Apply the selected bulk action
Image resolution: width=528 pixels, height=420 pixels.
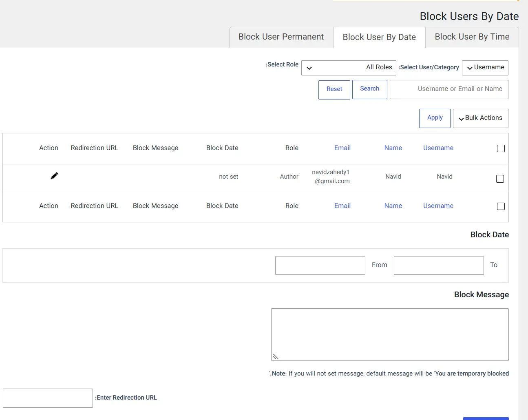435,118
